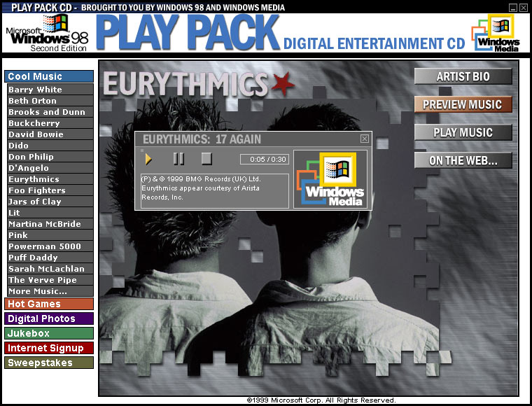Choose Dido from the artist list
532x406 pixels.
click(x=50, y=146)
